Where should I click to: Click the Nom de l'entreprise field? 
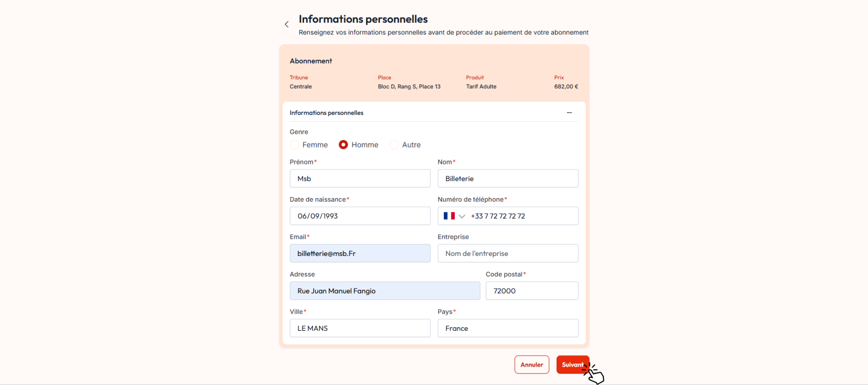click(508, 254)
